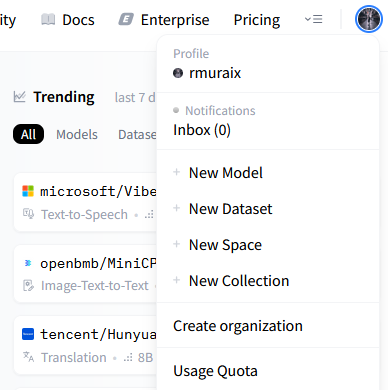
Task: Choose Create organization
Action: tap(238, 326)
